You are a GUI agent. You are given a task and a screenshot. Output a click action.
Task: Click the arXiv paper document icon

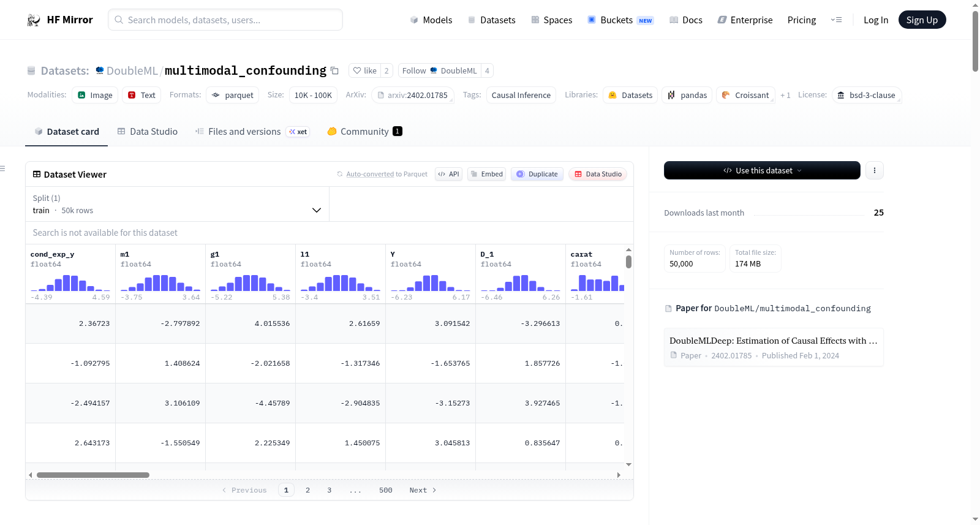pyautogui.click(x=381, y=95)
